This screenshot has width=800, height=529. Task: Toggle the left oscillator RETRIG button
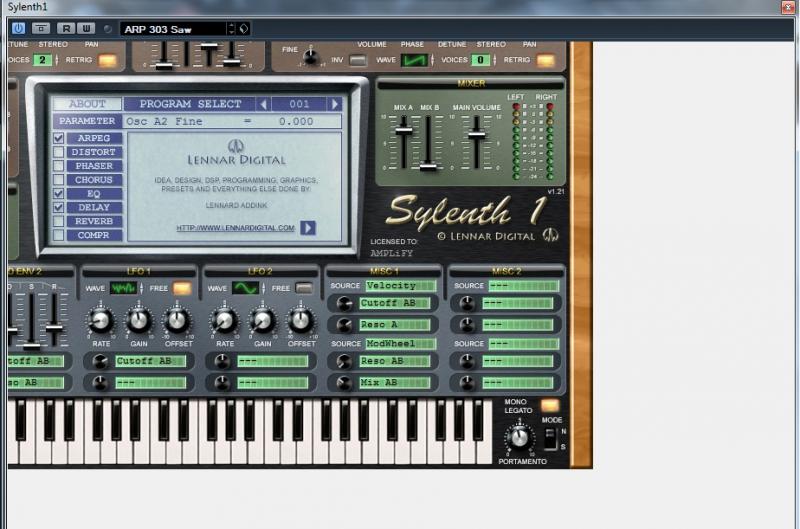tap(108, 61)
